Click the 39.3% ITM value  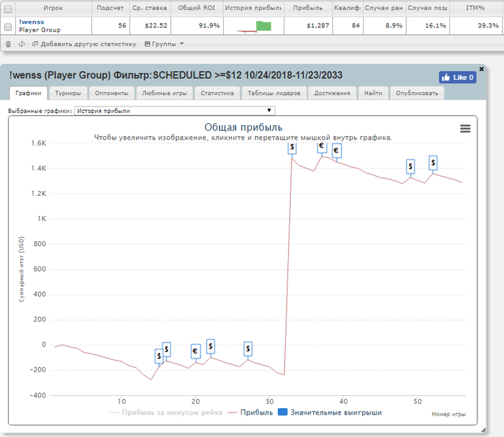488,26
